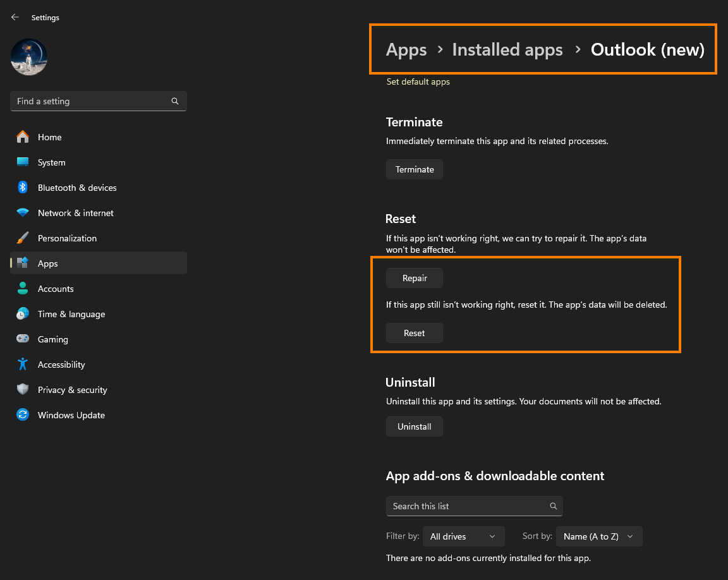Go to Windows Update label
The width and height of the screenshot is (728, 580).
pos(71,415)
